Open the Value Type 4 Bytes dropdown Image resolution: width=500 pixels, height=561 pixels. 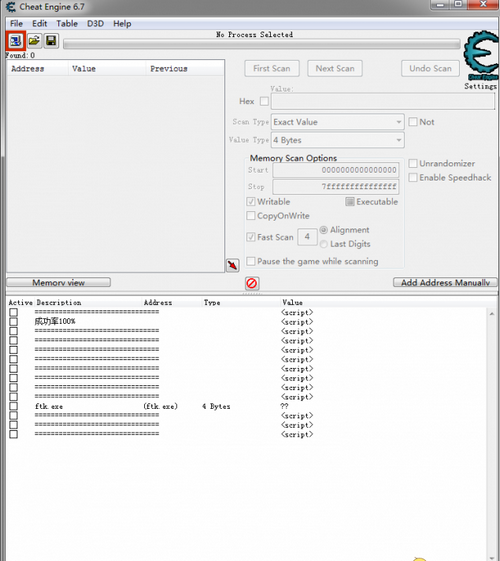(338, 140)
